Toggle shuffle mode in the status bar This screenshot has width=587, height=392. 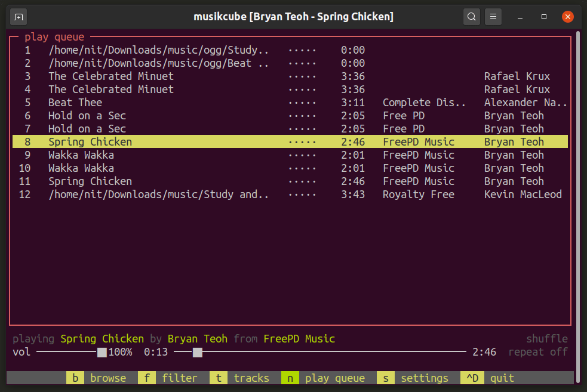point(546,338)
